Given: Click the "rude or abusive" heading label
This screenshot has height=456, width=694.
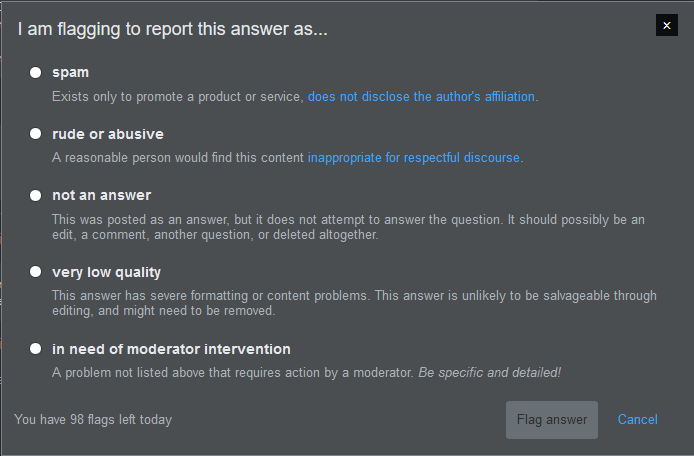Looking at the screenshot, I should (108, 134).
